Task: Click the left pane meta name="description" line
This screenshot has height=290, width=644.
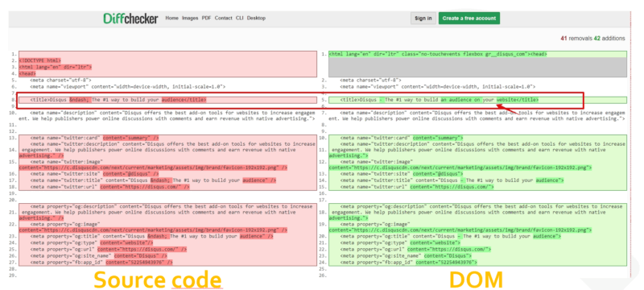Action: [x=167, y=115]
